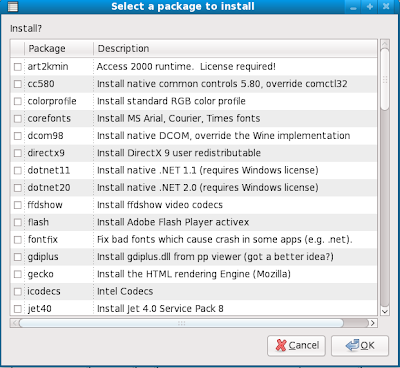Select the 'dotnet20' package name
This screenshot has height=368, width=400.
click(x=49, y=188)
